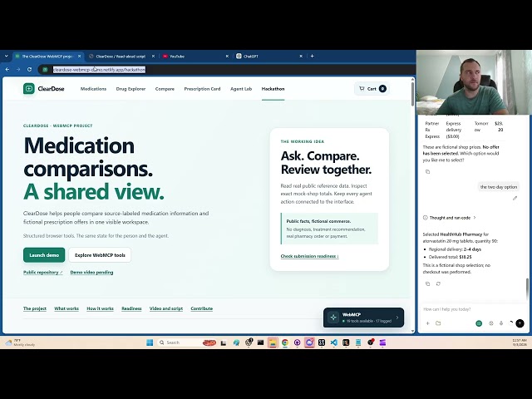Image resolution: width=532 pixels, height=399 pixels.
Task: Open Google Chrome from the taskbar
Action: 285,342
